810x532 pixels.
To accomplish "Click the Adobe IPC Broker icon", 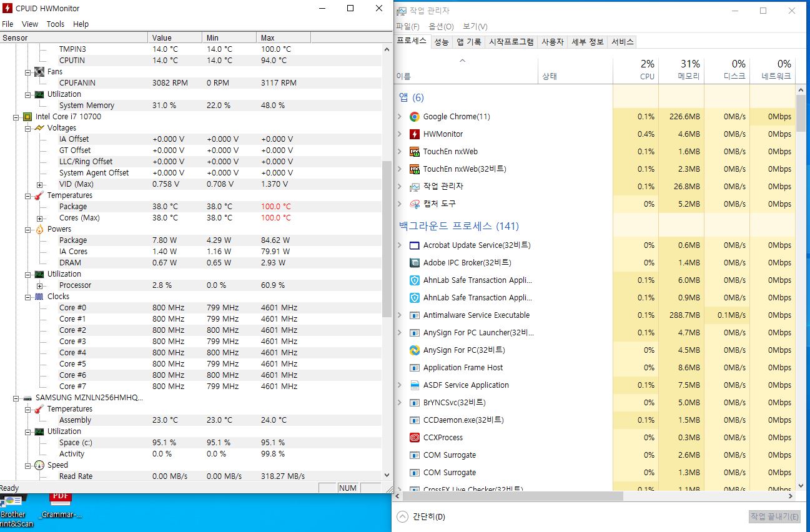I will click(x=414, y=263).
